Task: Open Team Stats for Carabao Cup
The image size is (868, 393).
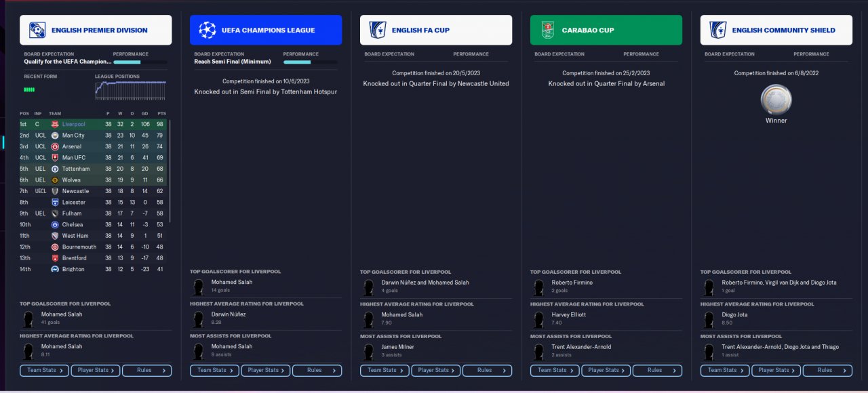Action: [x=555, y=371]
